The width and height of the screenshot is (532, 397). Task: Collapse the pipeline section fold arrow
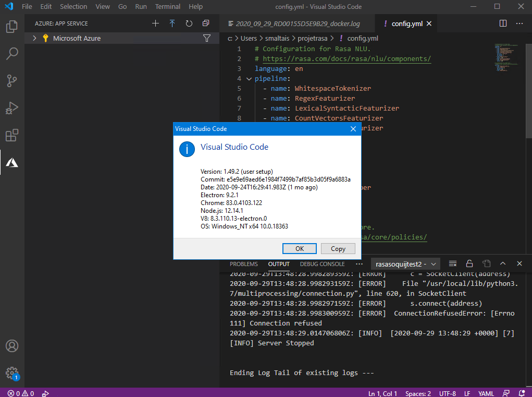pos(249,79)
